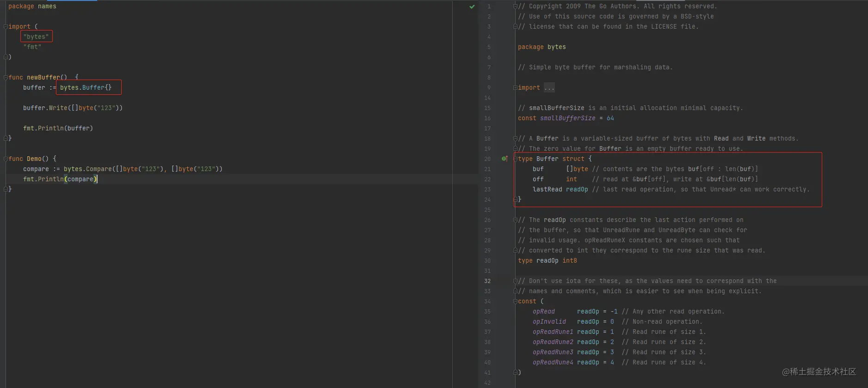Collapse comment fold at line 18
Screen dimensions: 868x388
tap(515, 139)
